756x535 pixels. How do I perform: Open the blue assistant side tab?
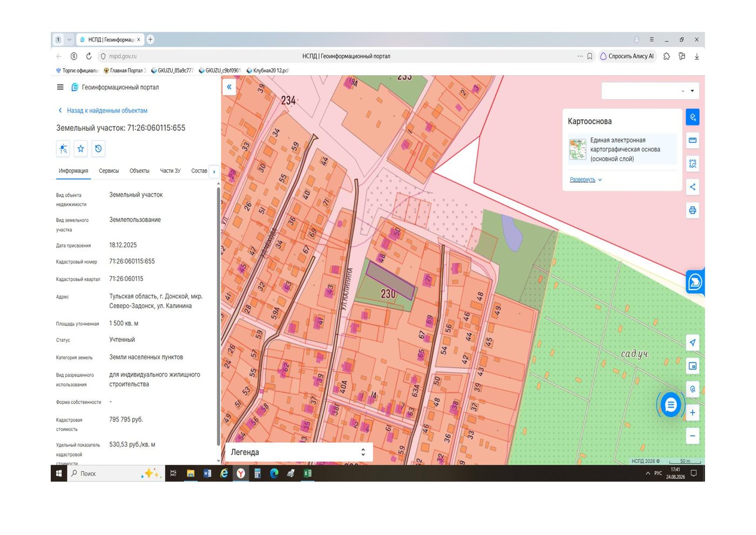pos(695,282)
